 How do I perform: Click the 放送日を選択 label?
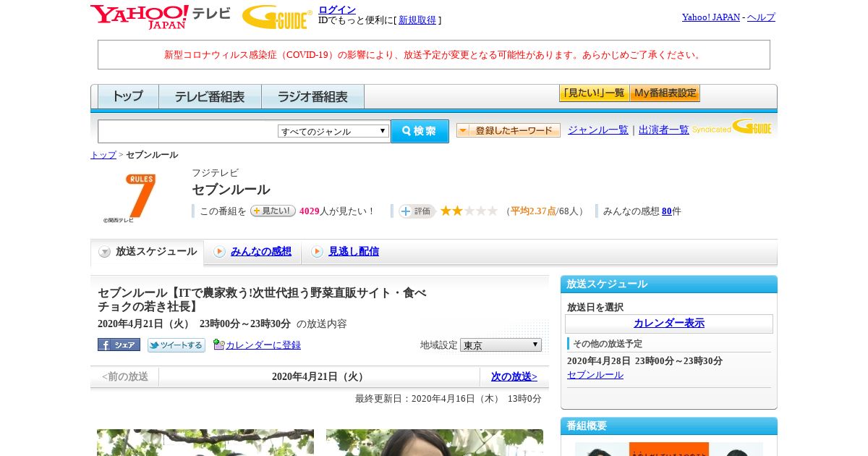(595, 307)
